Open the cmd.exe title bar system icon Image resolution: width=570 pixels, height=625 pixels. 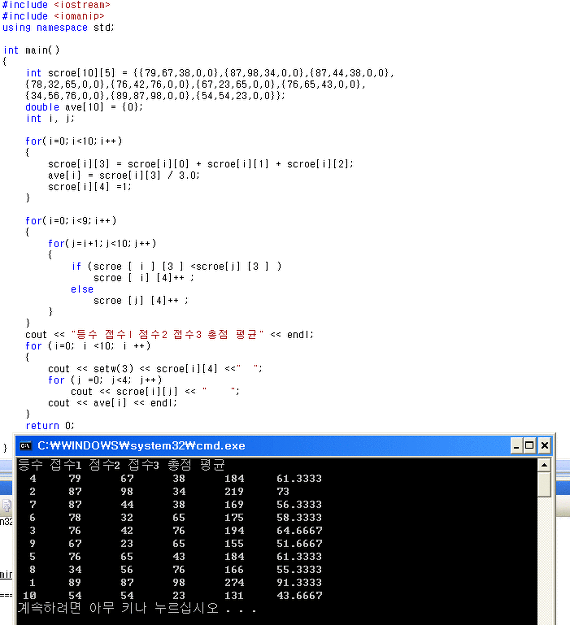pos(26,446)
